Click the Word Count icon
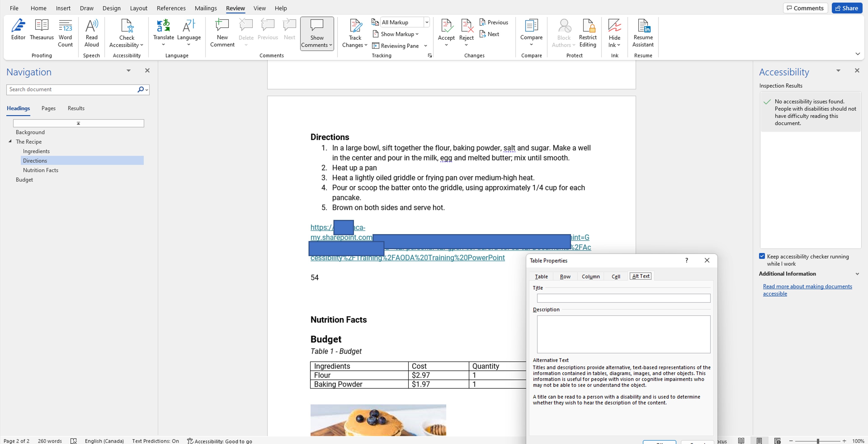868x444 pixels. pyautogui.click(x=65, y=25)
